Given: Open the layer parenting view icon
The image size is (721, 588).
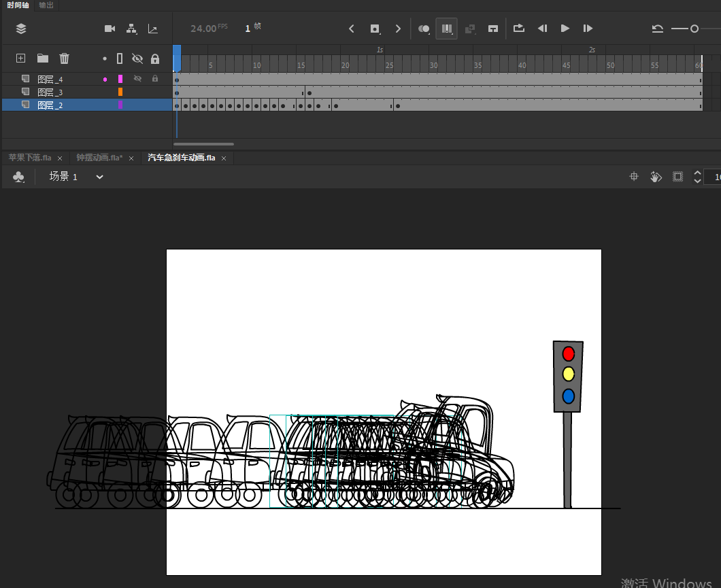Looking at the screenshot, I should pos(131,29).
